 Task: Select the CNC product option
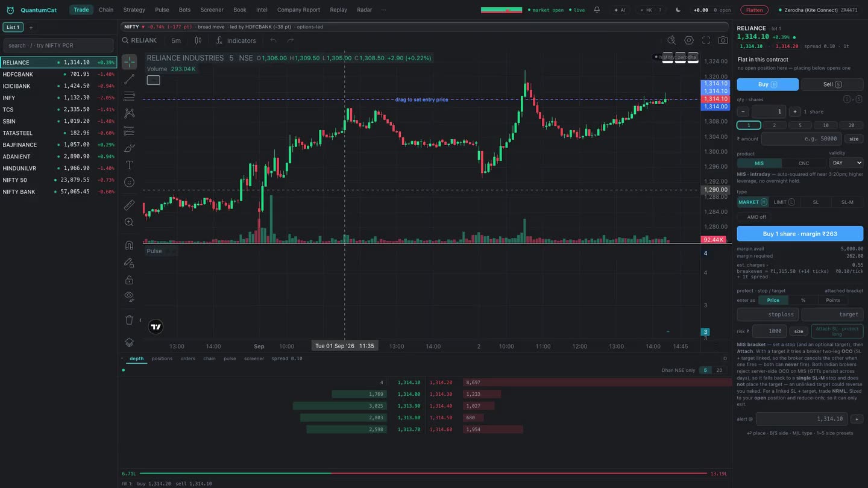pos(804,163)
